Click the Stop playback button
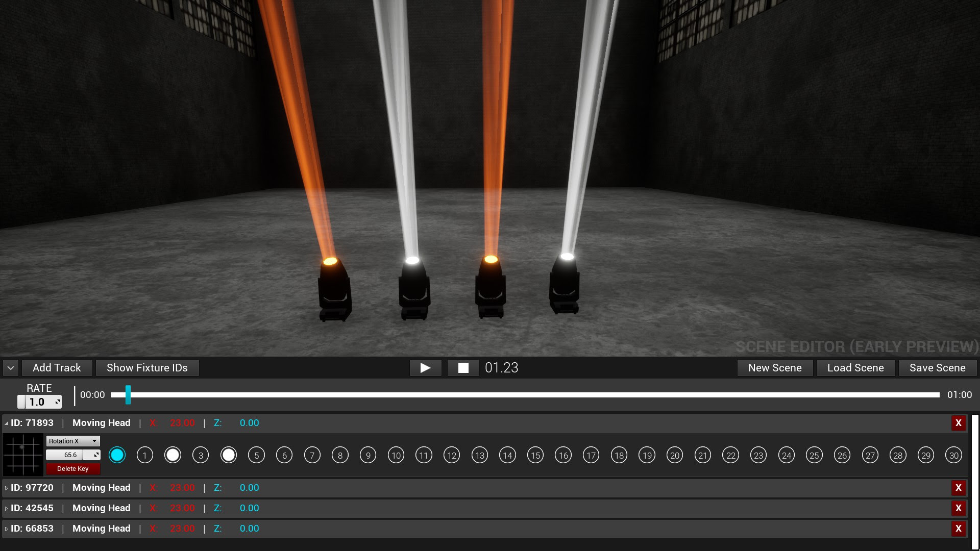Screen dimensions: 980x551 [x=463, y=368]
